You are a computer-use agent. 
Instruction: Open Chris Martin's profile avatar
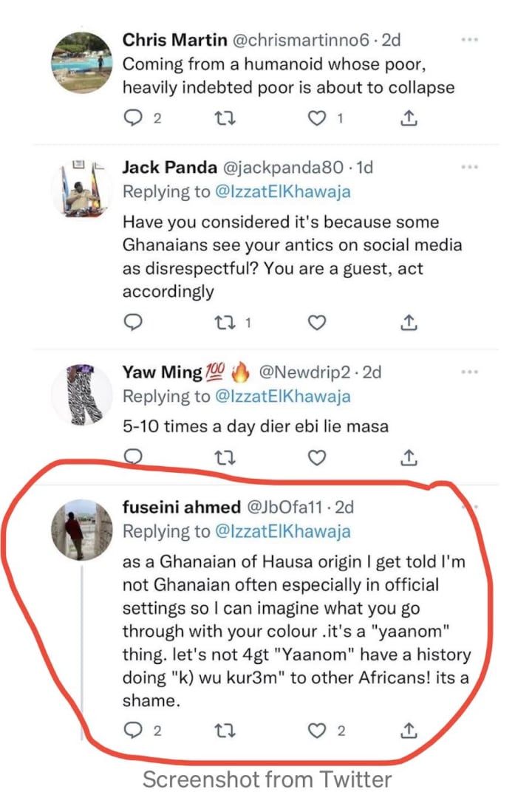pos(82,62)
